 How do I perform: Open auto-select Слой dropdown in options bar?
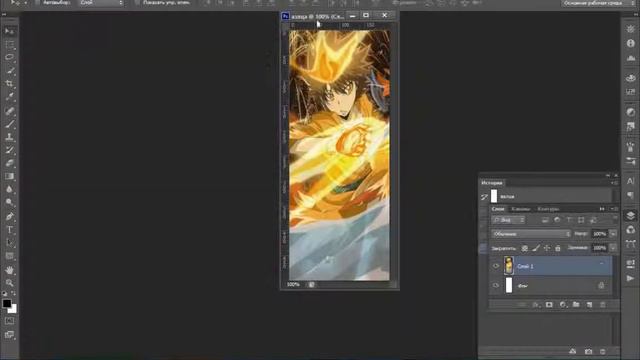click(x=101, y=2)
